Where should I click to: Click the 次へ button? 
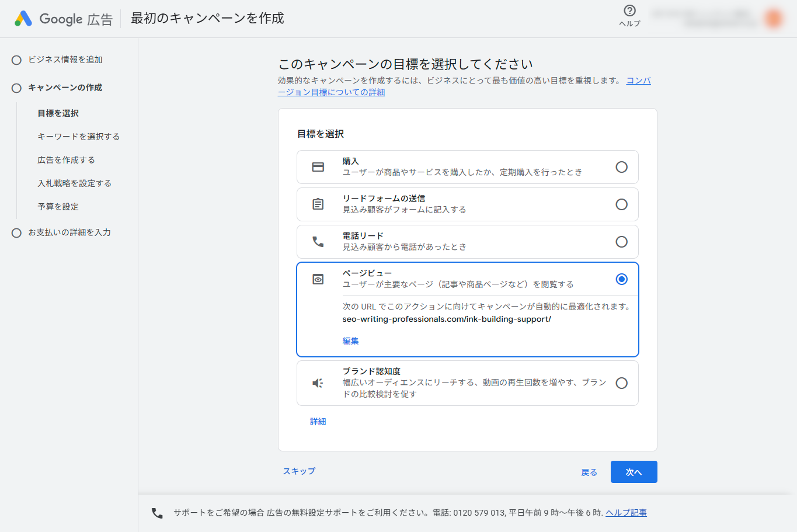pos(634,471)
